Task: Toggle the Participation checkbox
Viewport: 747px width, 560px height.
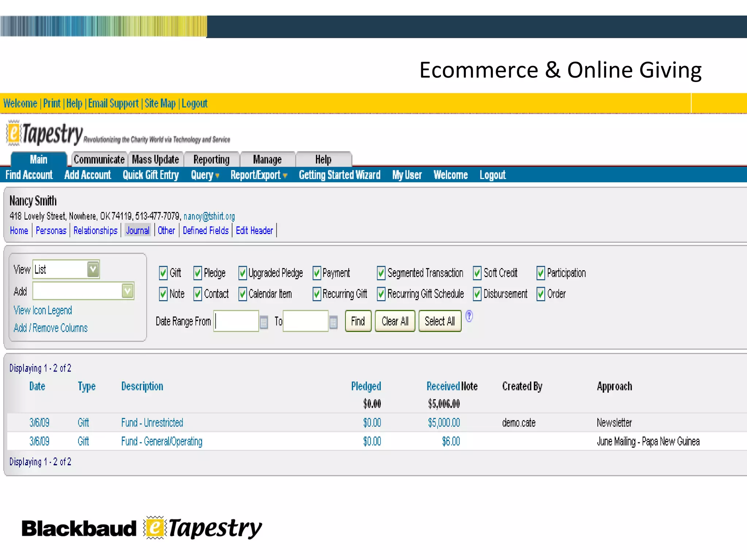Action: click(x=541, y=273)
